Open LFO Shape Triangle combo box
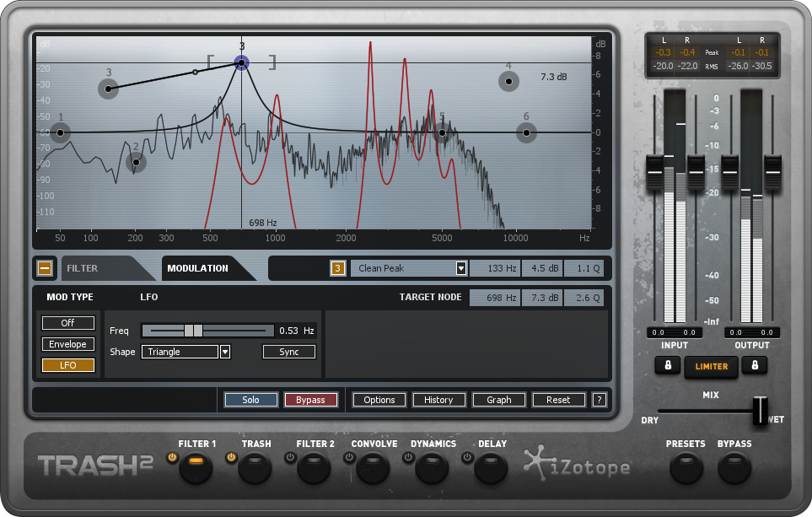This screenshot has width=812, height=517. (x=186, y=352)
